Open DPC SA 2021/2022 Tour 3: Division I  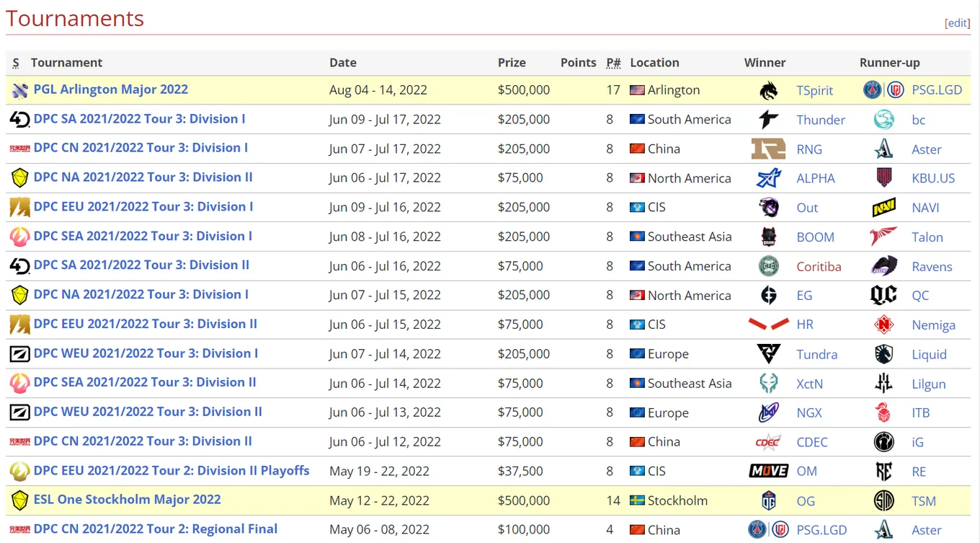[140, 119]
